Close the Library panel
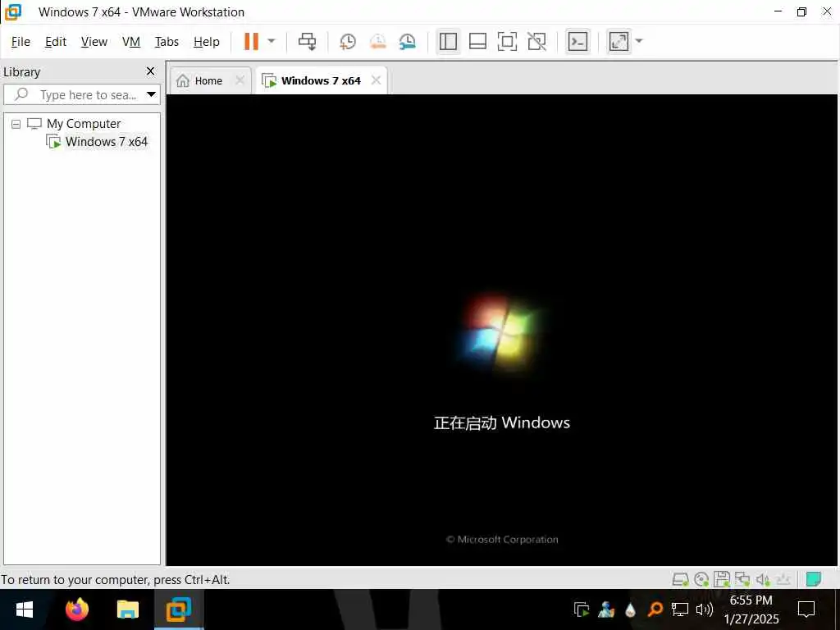This screenshot has width=840, height=630. click(151, 71)
